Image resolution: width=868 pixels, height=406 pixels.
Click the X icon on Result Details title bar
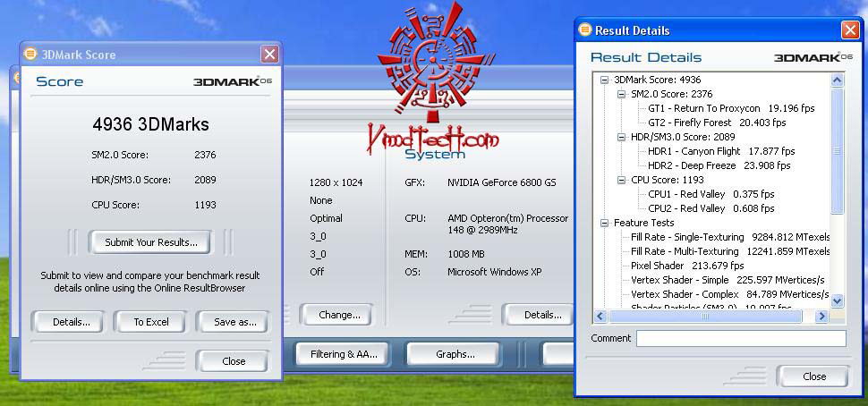[850, 30]
